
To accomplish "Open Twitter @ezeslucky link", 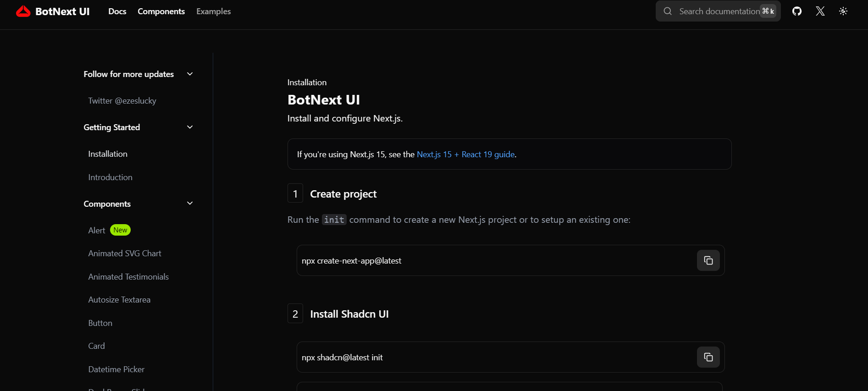I will (122, 101).
